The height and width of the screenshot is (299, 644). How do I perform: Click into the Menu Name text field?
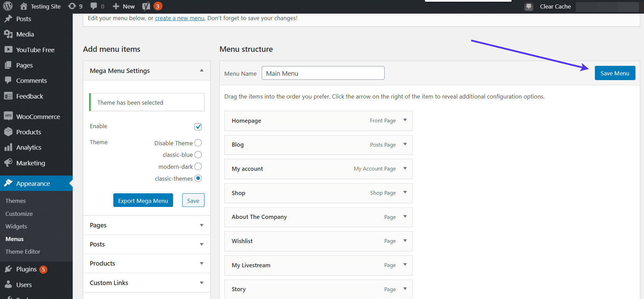click(x=323, y=73)
